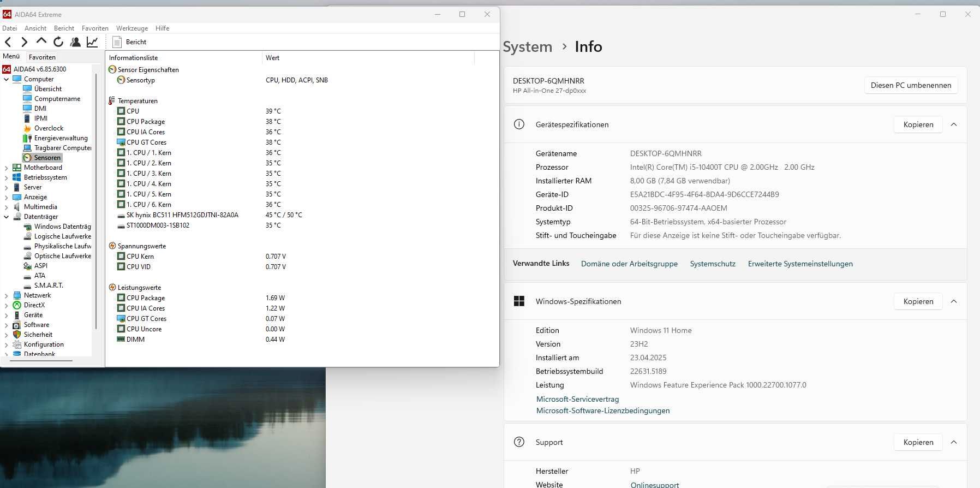Select AIDA64 v6.85.6300 root node
This screenshot has width=980, height=488.
pos(34,69)
